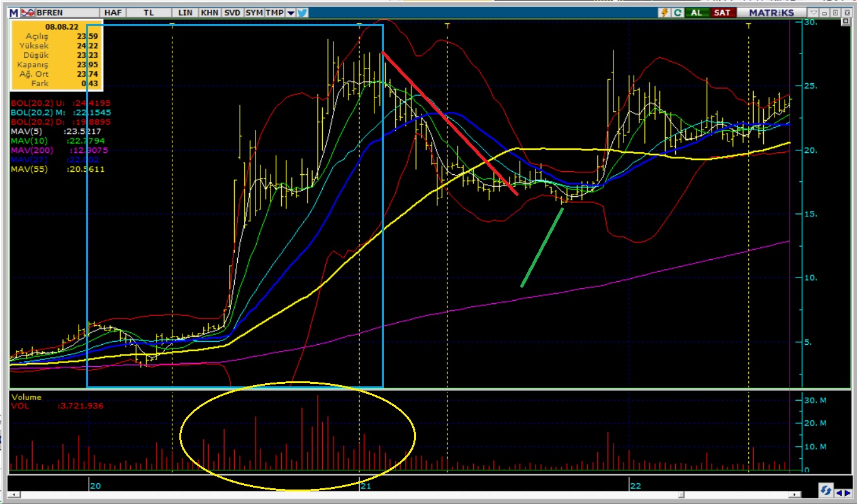Click the orange lightning bolt icon

tap(664, 13)
